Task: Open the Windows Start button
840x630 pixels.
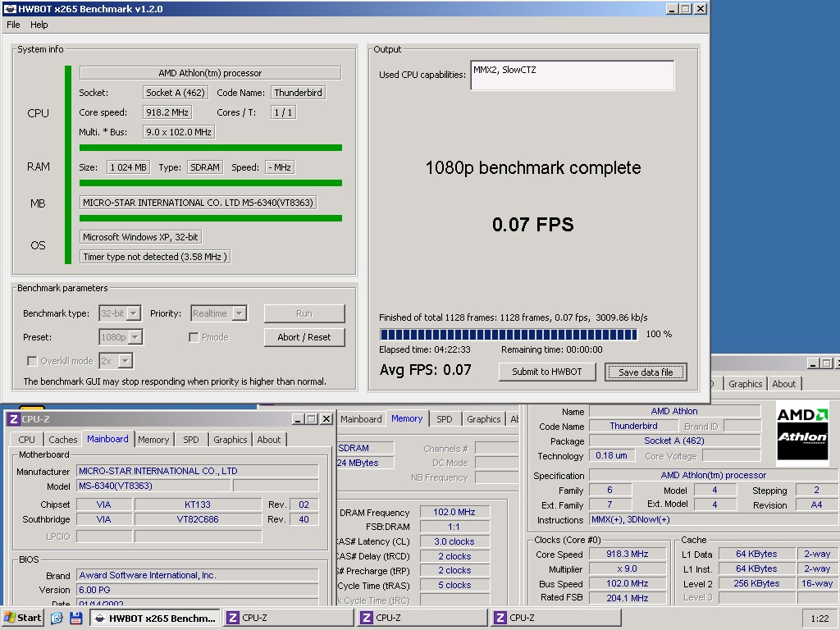Action: point(22,618)
